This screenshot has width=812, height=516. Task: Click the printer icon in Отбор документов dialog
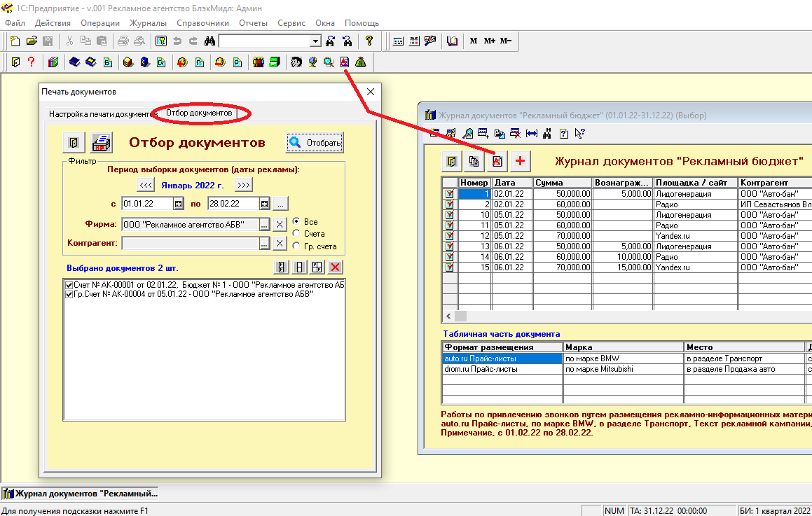point(102,142)
